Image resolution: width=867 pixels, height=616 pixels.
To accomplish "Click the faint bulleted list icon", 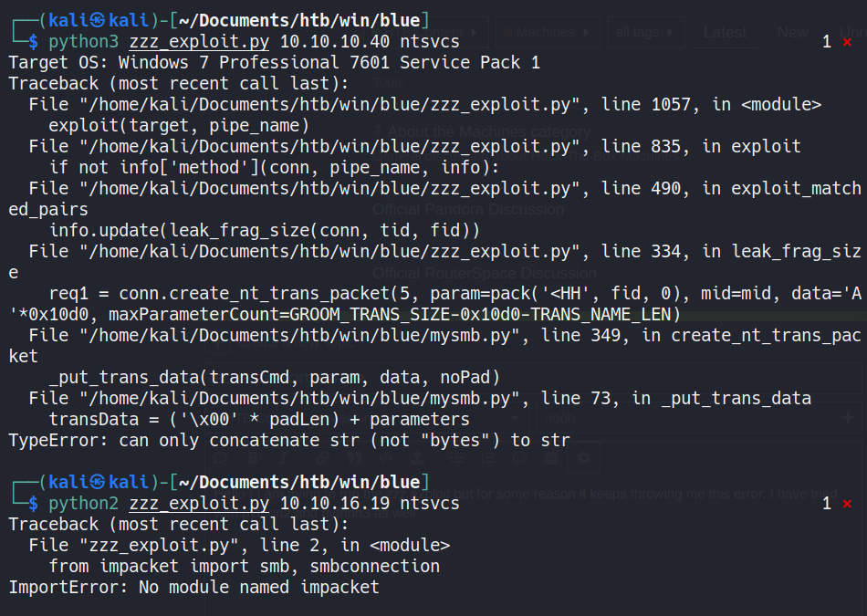I will pyautogui.click(x=456, y=458).
